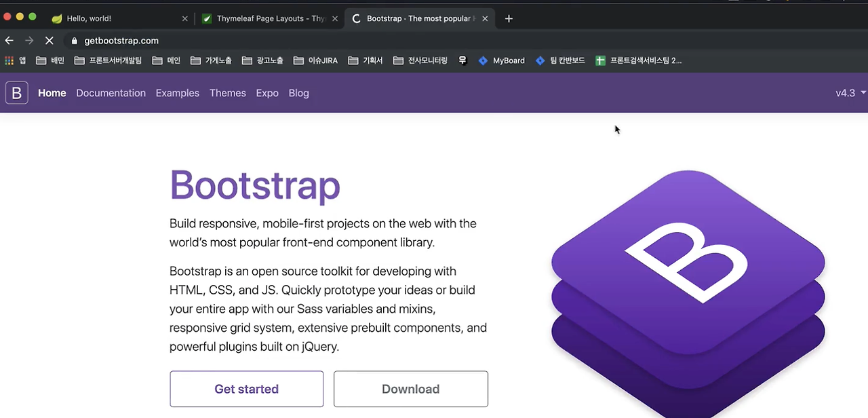Screen dimensions: 868x418
Task: Go forward in browser history
Action: coord(29,41)
